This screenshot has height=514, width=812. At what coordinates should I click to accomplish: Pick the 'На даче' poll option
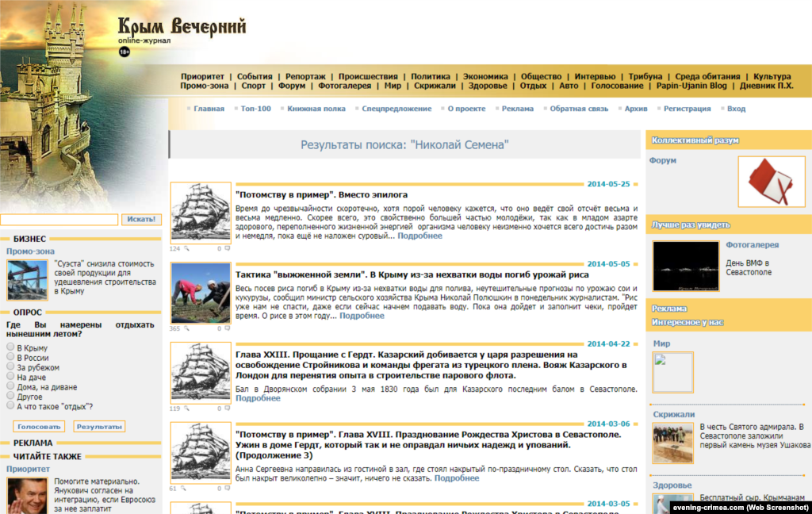(11, 377)
